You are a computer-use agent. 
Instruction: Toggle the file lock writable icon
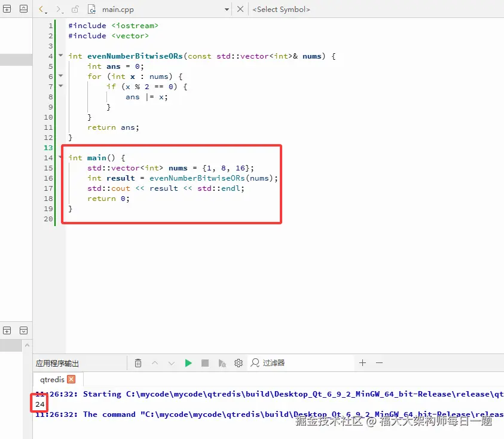pos(75,10)
